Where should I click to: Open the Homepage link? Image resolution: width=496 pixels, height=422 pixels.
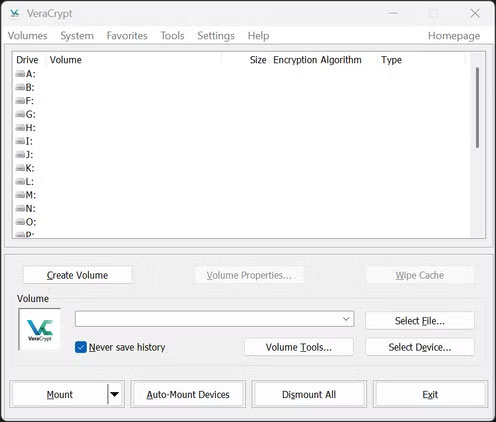[454, 36]
